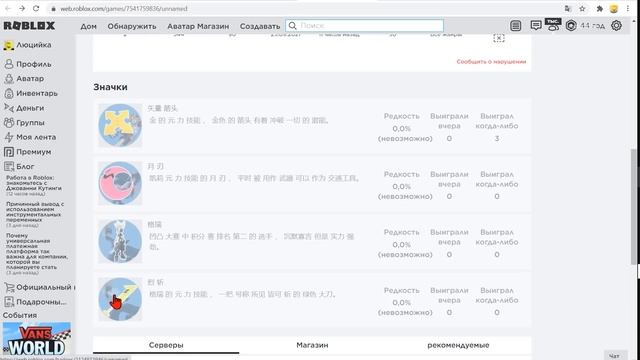Open Chrome three-dot menu
This screenshot has width=640, height=360.
[x=628, y=9]
